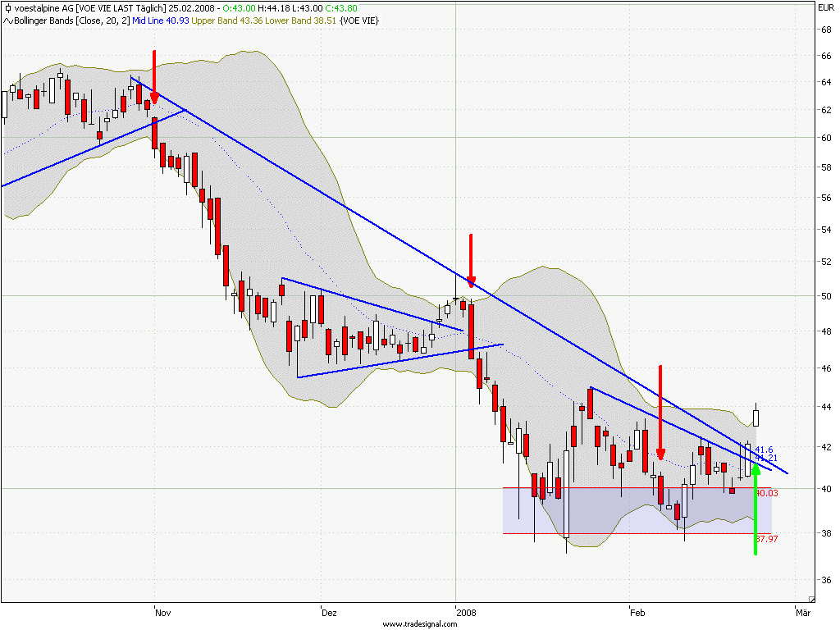
Task: Click the 'Lower Band 38.51' legend entry
Action: click(300, 21)
